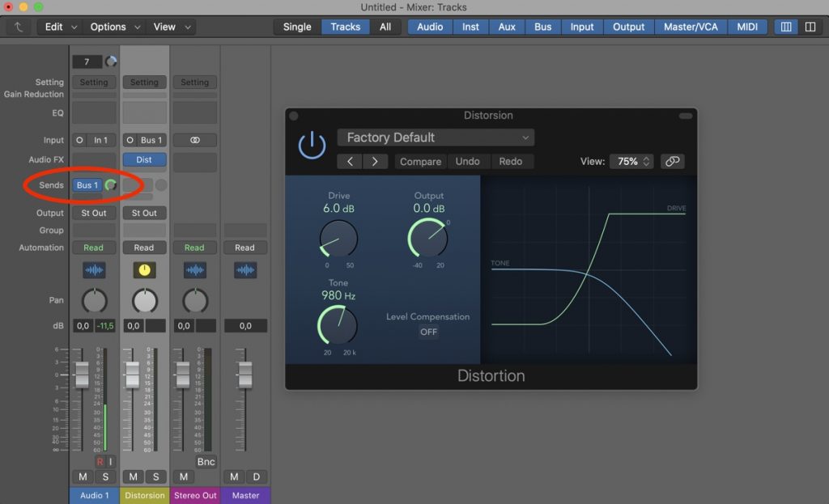Screen dimensions: 829x504
Task: Click Audio 1 EQ thumbnail slot
Action: point(94,112)
